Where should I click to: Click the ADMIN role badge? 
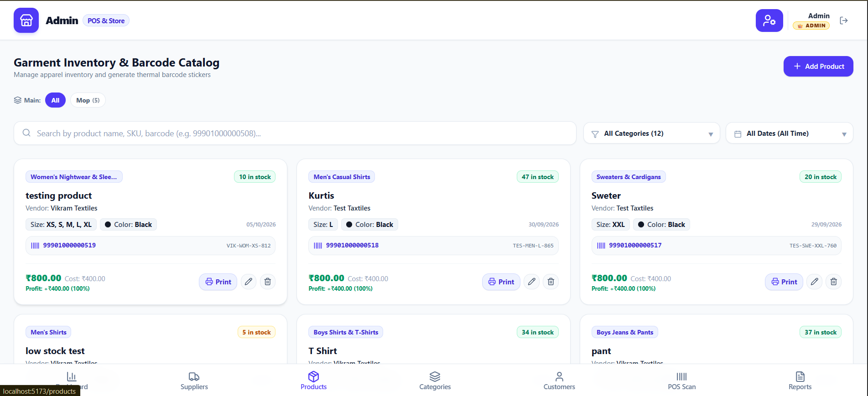(811, 26)
